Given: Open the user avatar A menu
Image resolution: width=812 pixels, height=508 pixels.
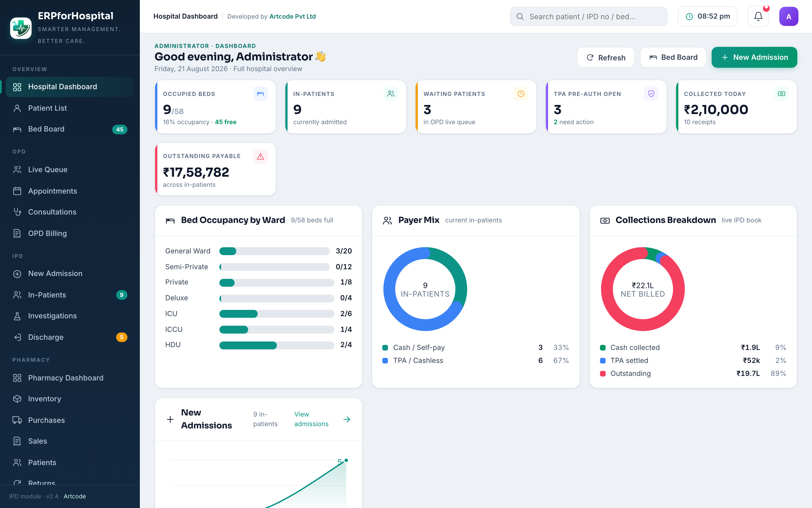Looking at the screenshot, I should click(x=789, y=16).
